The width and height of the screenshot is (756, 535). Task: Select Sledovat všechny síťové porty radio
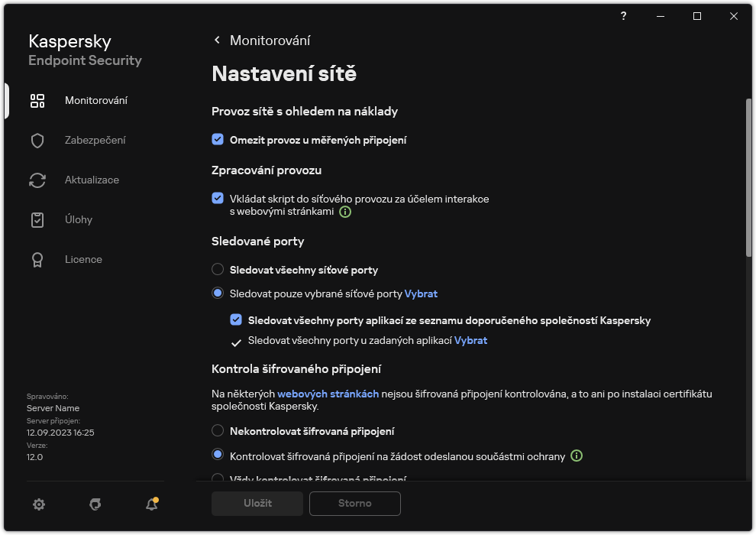coord(218,270)
